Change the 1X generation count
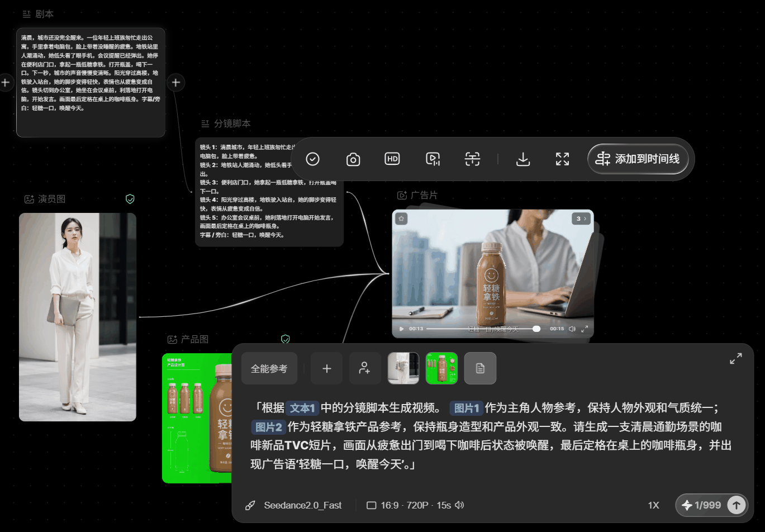The width and height of the screenshot is (765, 532). point(653,505)
